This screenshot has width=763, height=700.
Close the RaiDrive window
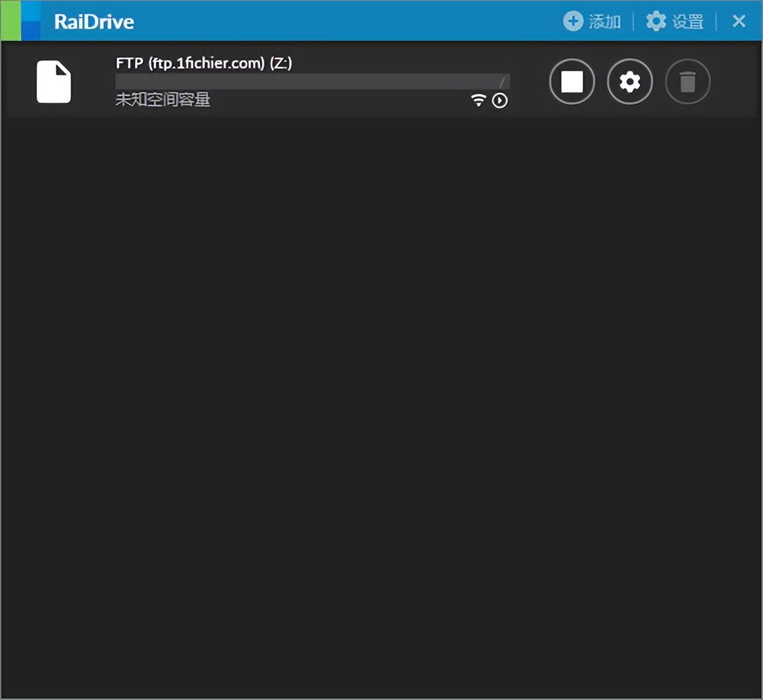(739, 21)
